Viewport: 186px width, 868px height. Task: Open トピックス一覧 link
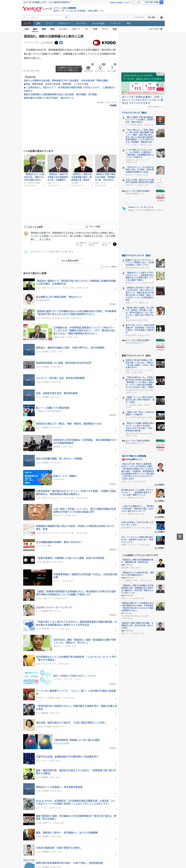(155, 29)
